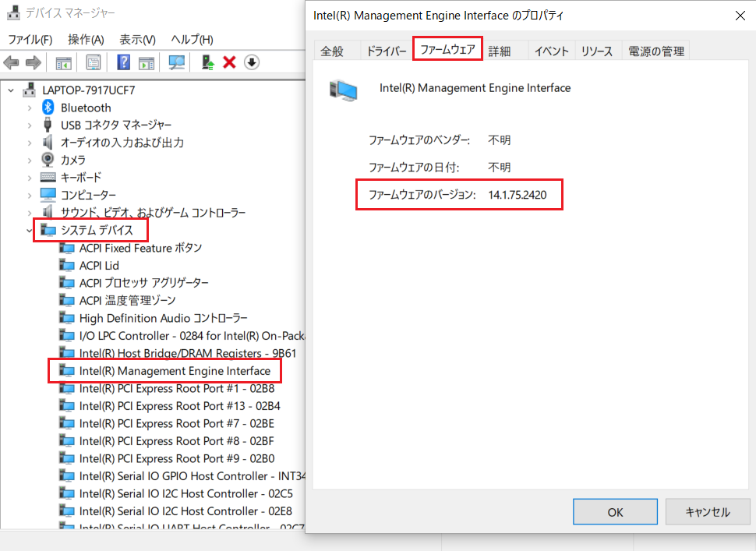756x551 pixels.
Task: Expand the USB コネクタ マネージャー category
Action: click(x=30, y=125)
